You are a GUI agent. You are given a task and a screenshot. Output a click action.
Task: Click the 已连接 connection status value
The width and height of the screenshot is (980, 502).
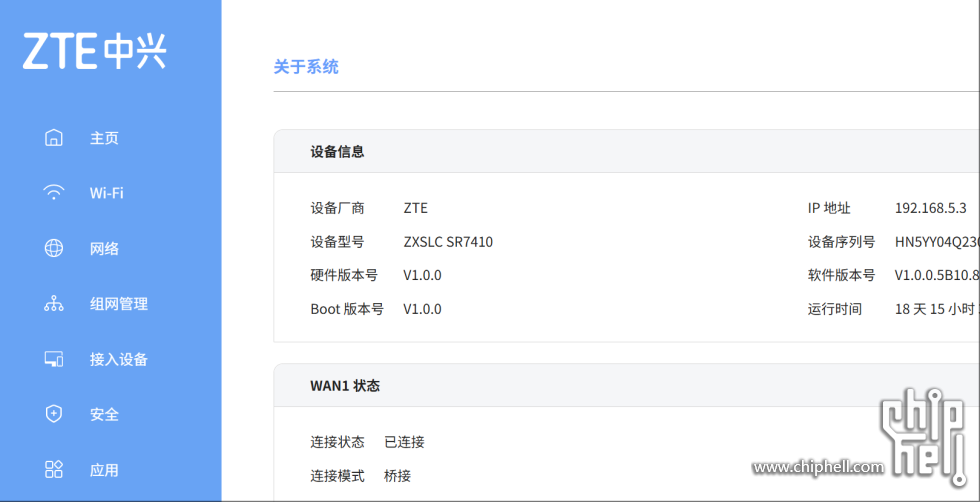tap(404, 443)
